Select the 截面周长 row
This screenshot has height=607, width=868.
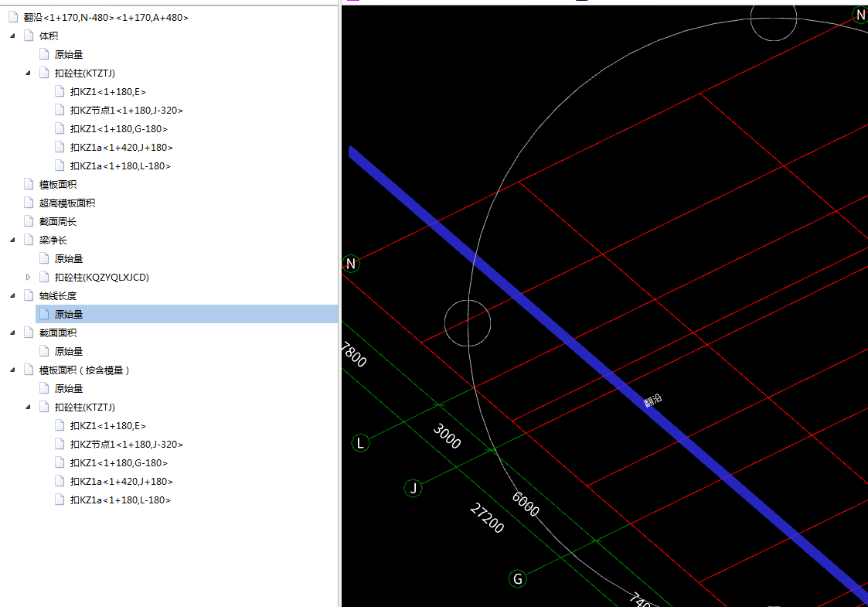pos(57,221)
